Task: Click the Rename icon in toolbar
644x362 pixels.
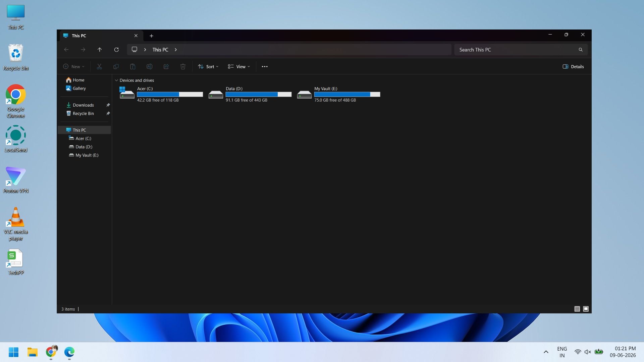Action: tap(150, 67)
